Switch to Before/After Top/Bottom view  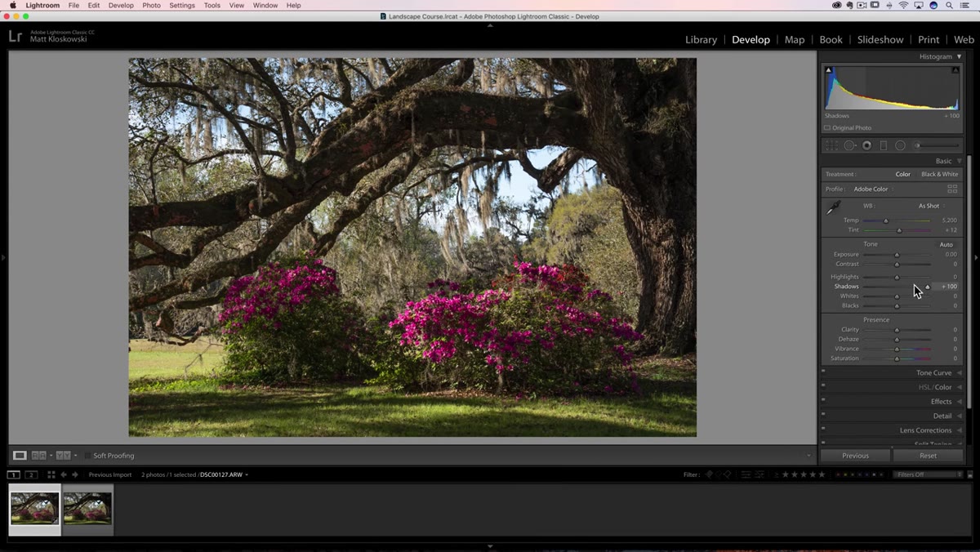pos(63,456)
